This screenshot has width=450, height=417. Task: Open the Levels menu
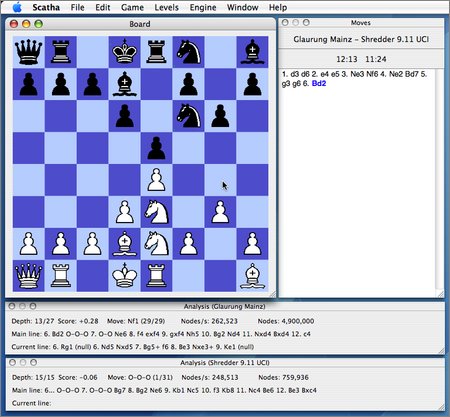tap(166, 7)
